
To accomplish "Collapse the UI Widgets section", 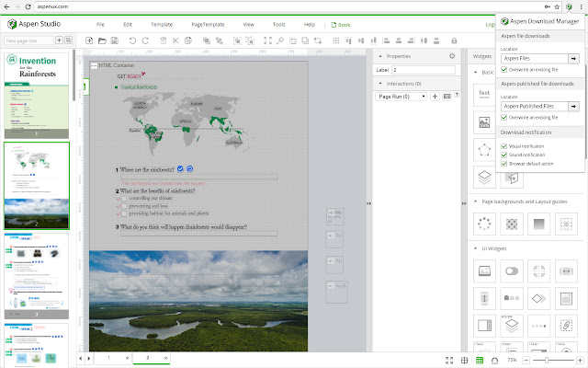I will (476, 248).
